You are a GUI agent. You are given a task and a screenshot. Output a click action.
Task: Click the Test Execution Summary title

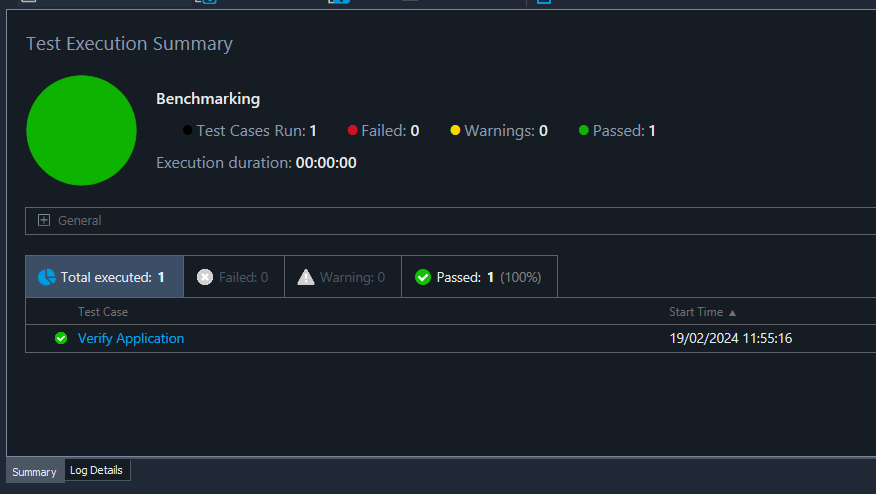coord(130,44)
